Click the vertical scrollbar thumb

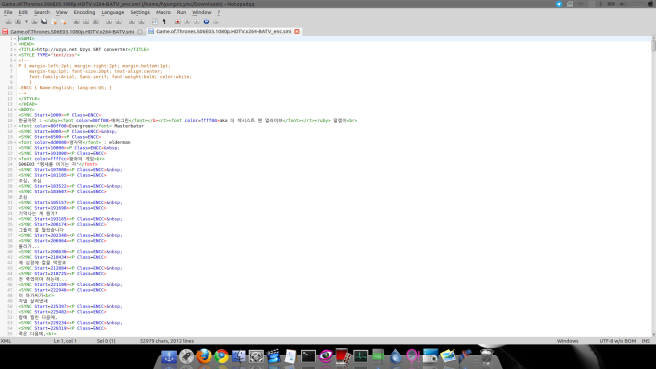(x=653, y=45)
